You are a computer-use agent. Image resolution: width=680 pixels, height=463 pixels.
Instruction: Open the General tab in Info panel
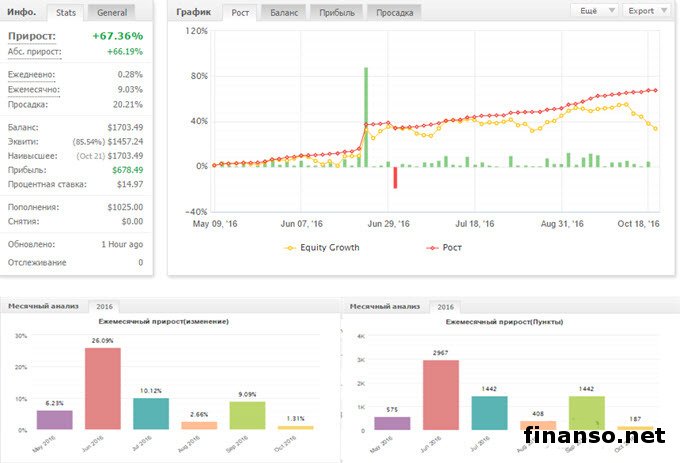[x=110, y=12]
